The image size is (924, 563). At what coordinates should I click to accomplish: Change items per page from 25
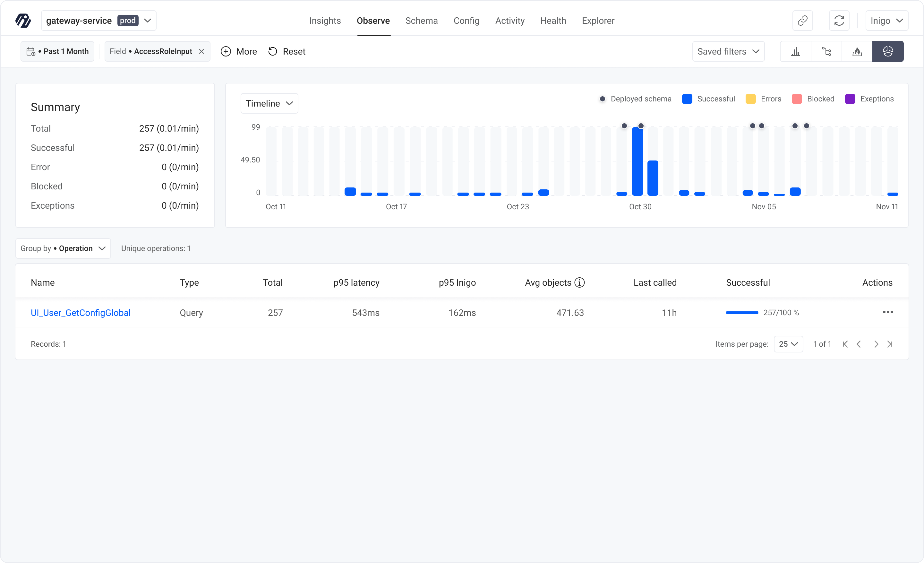click(788, 344)
